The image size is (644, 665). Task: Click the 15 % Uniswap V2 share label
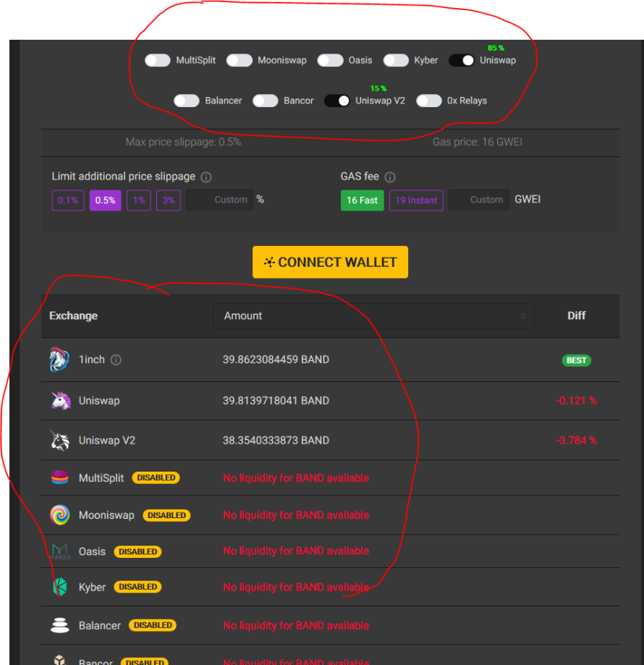378,88
